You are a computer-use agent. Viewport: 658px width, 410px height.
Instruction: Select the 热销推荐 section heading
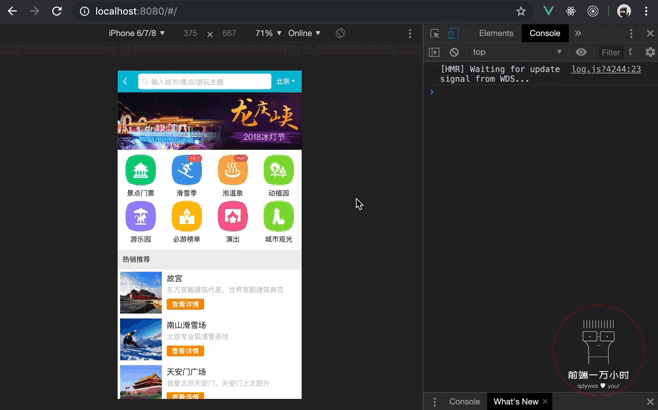tap(136, 259)
